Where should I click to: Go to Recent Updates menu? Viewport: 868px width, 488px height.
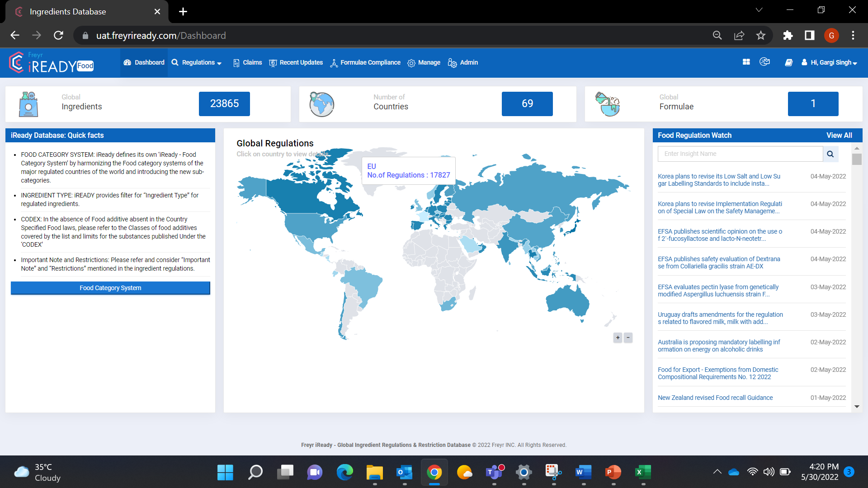296,62
